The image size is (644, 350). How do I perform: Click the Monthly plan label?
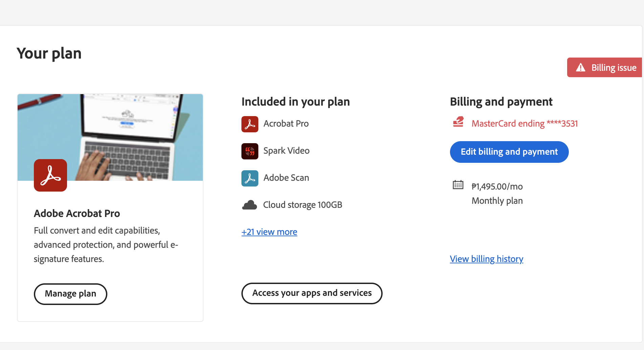pos(497,200)
